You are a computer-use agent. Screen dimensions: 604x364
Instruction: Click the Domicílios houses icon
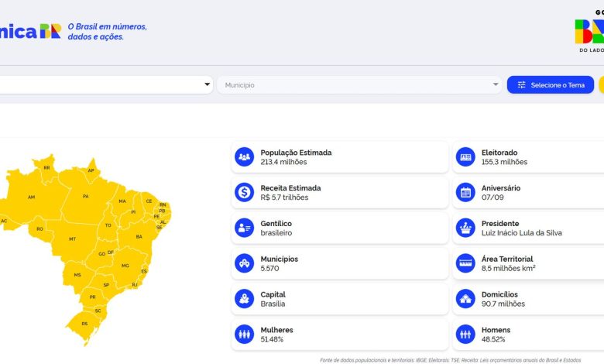point(465,298)
